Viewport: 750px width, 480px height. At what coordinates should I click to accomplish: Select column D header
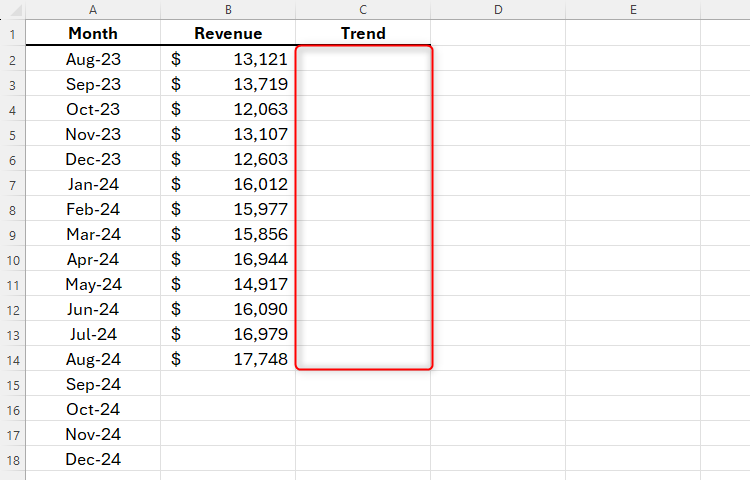pos(498,10)
